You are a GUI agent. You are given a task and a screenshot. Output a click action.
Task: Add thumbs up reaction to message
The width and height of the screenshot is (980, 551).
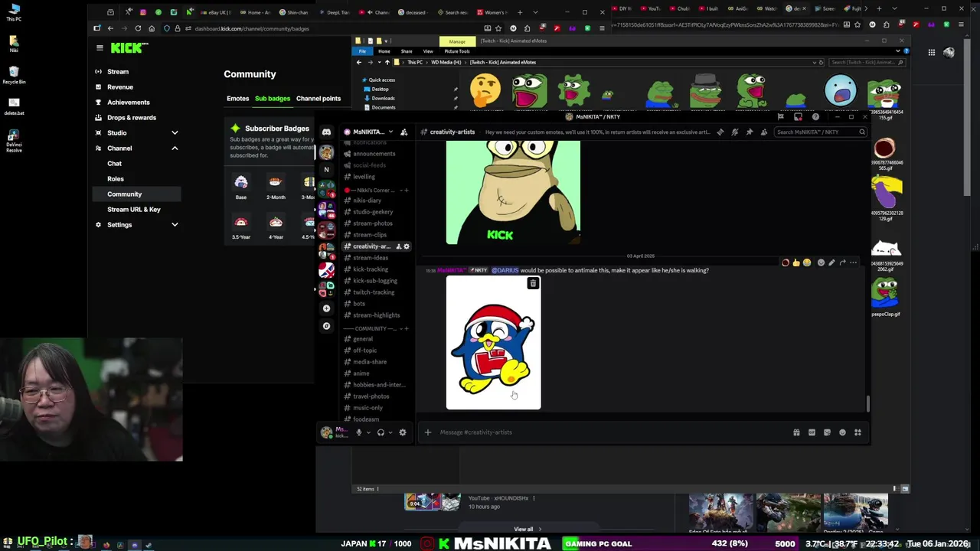(x=795, y=262)
